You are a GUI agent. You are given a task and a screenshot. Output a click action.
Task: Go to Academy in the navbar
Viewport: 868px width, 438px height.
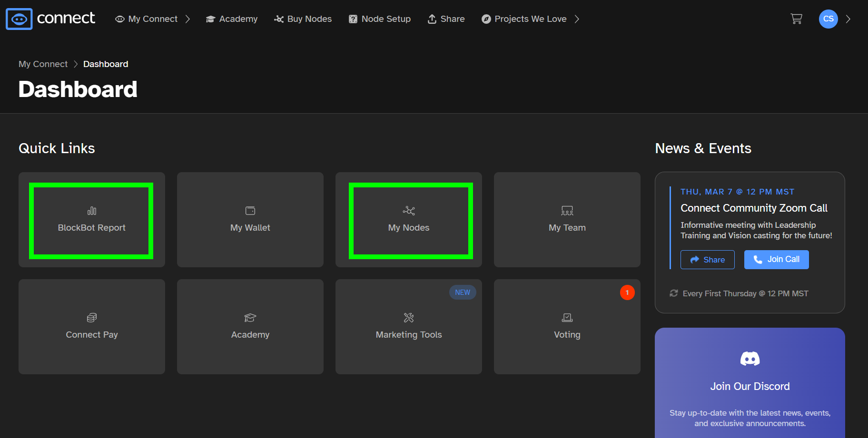pos(232,19)
